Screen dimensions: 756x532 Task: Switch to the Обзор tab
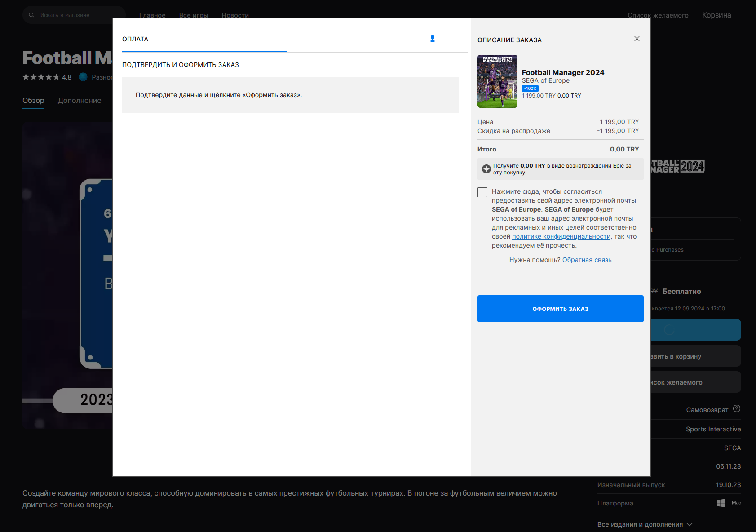(x=33, y=101)
